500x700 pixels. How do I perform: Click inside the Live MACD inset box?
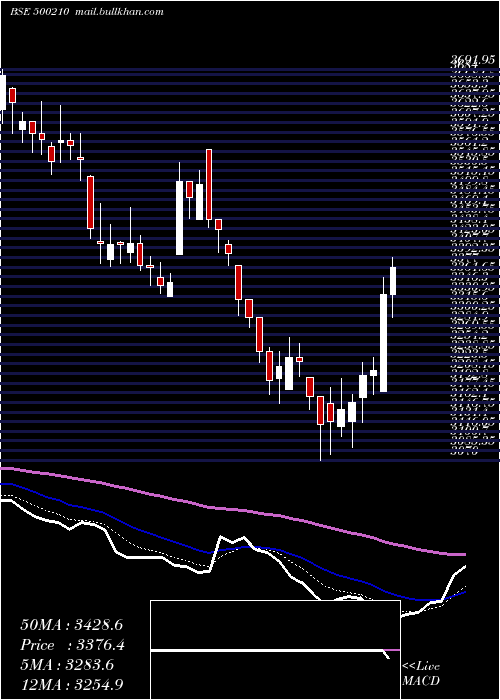(275, 650)
